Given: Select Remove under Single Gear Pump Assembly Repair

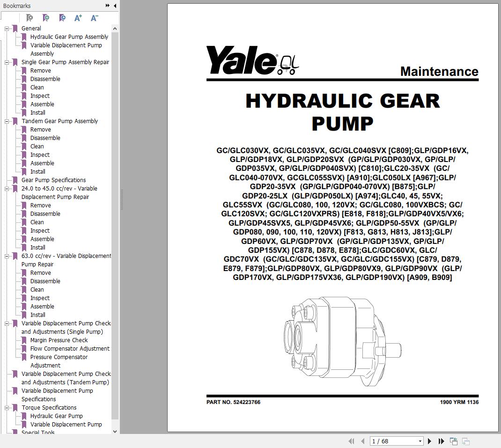Looking at the screenshot, I should pyautogui.click(x=40, y=71).
